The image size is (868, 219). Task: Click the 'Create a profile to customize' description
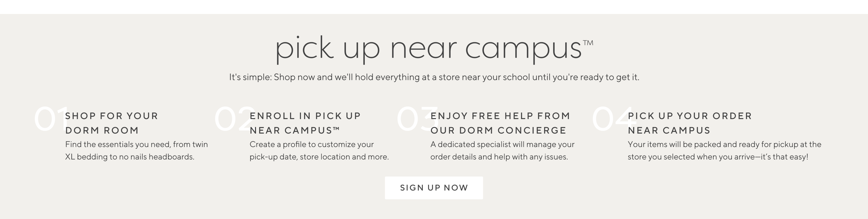(x=311, y=144)
